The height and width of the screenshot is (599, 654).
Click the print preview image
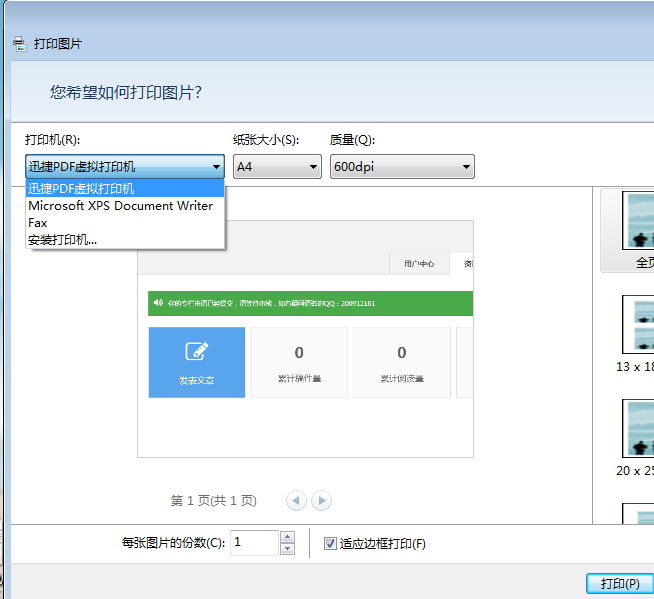pyautogui.click(x=305, y=339)
